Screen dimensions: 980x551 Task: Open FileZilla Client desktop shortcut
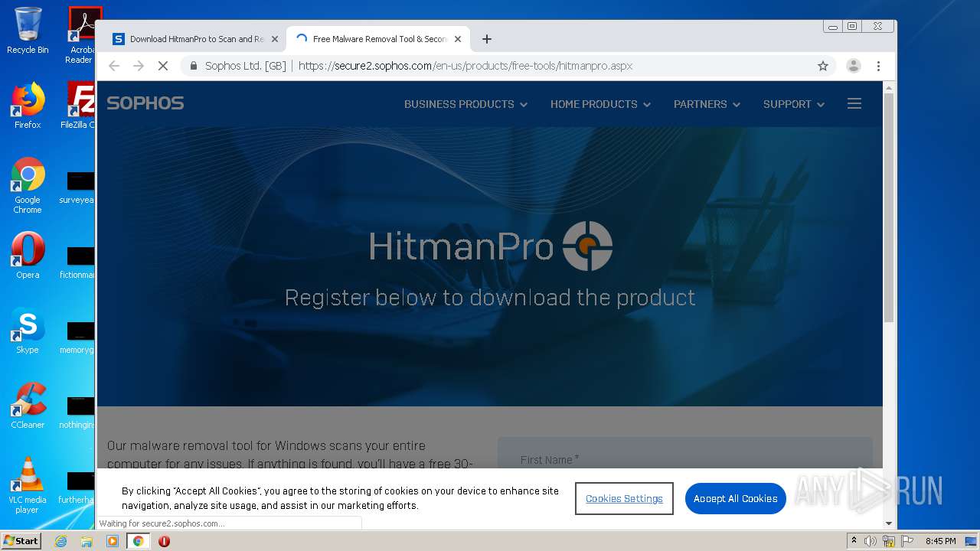pos(80,106)
